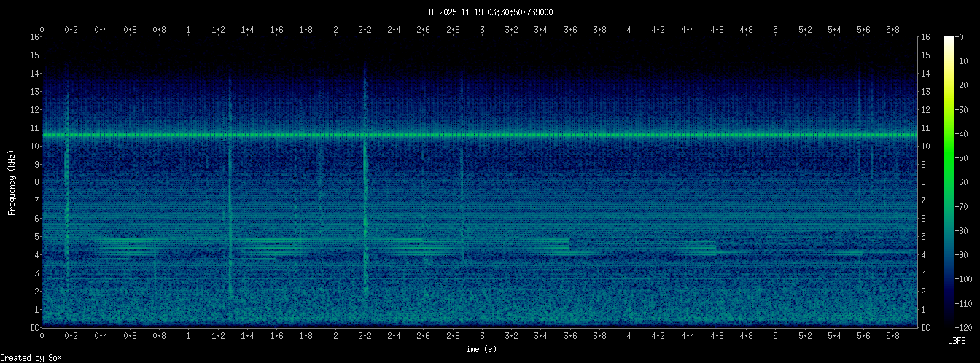Click the 1 second tick on the top time axis
This screenshot has height=363, width=980.
point(189,30)
